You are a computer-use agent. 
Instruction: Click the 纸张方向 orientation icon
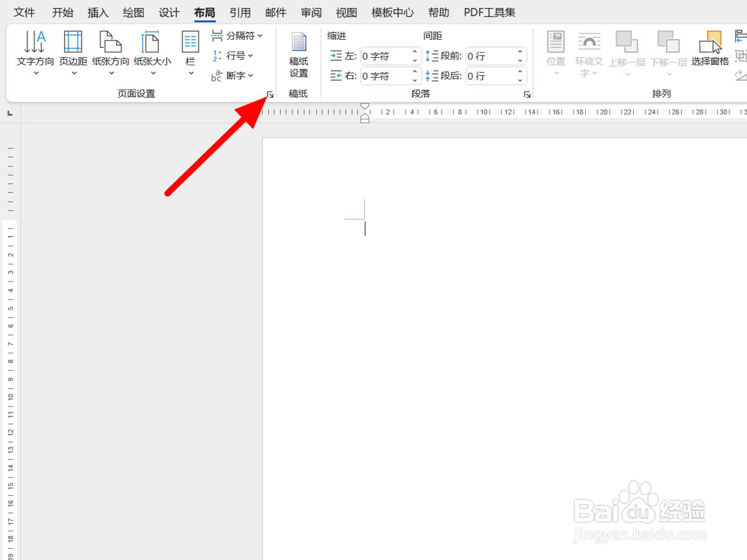(x=111, y=42)
